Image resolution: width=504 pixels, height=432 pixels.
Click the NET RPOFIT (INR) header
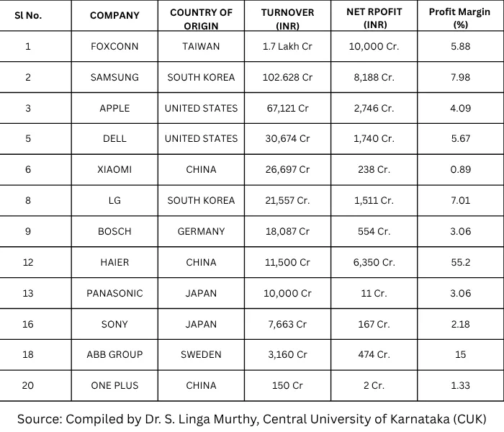[374, 20]
